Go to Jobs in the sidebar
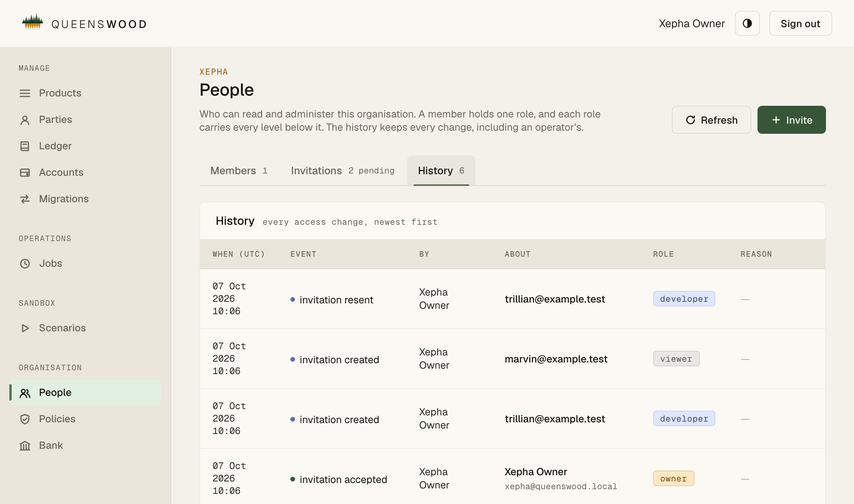Viewport: 854px width, 504px height. coord(85,263)
